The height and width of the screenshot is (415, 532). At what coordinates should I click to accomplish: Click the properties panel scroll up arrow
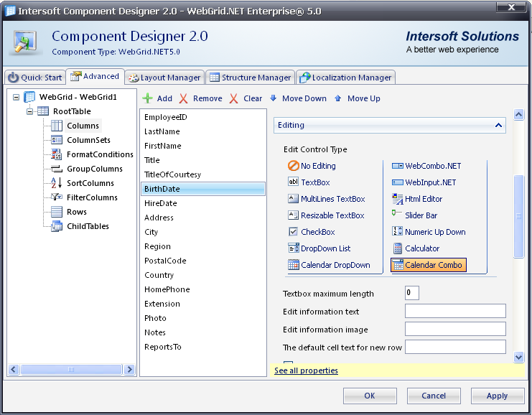pyautogui.click(x=518, y=115)
